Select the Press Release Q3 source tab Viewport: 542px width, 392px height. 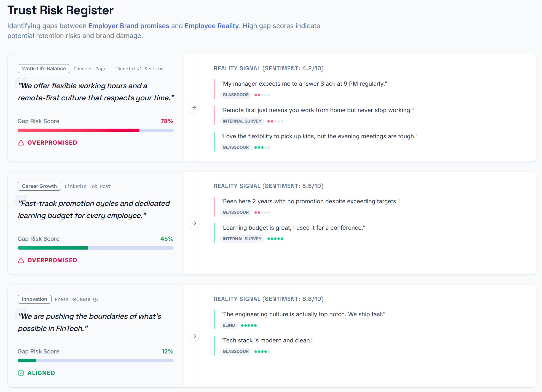[77, 299]
